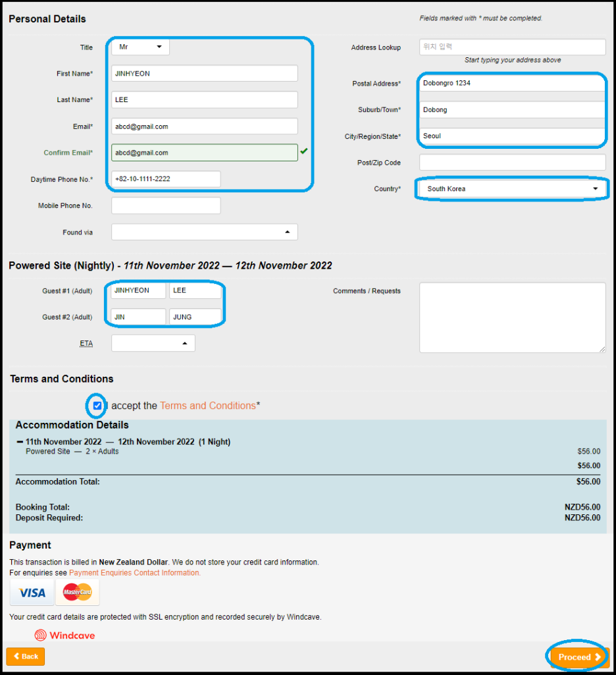Click the Back button
The image size is (616, 675).
[x=26, y=657]
